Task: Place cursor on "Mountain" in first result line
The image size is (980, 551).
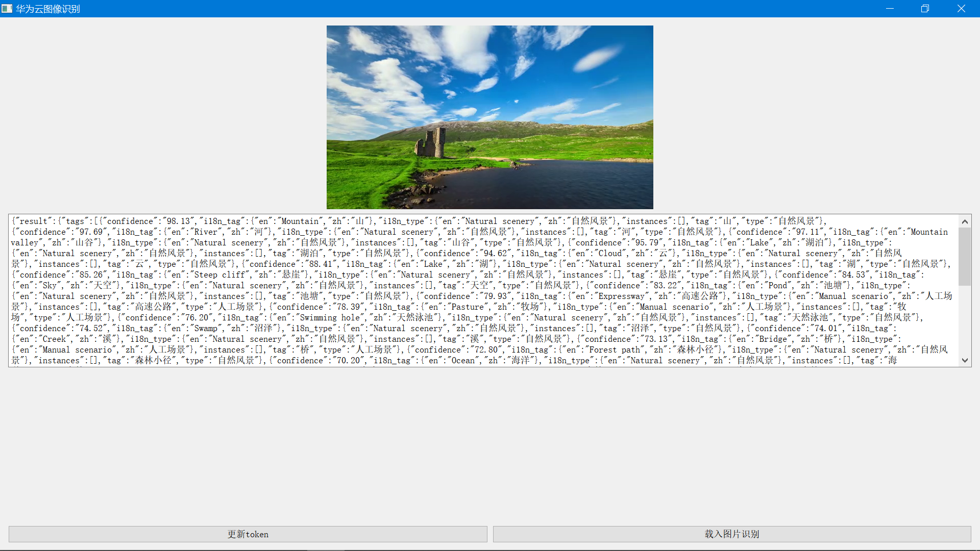Action: [x=300, y=221]
